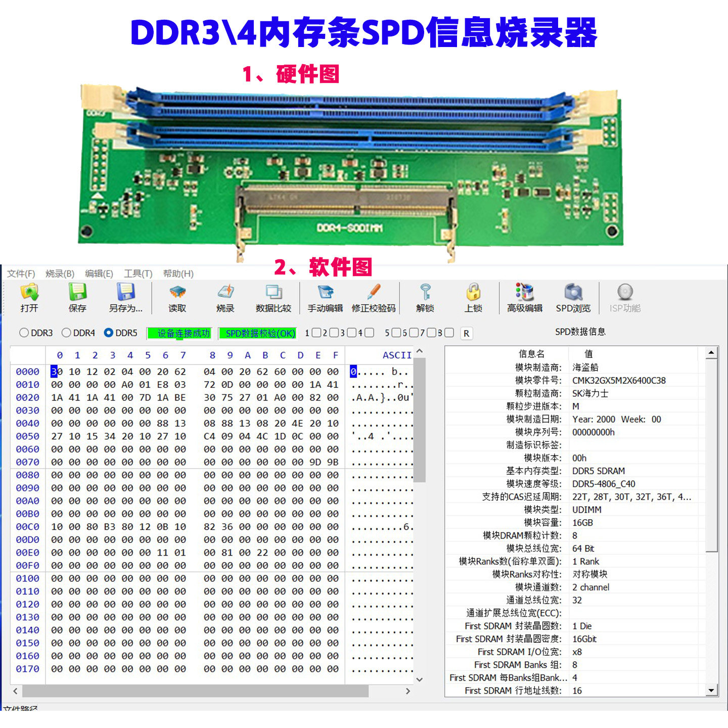Open the 帮助(H) menu
Viewport: 728px width, 728px height.
[x=178, y=274]
